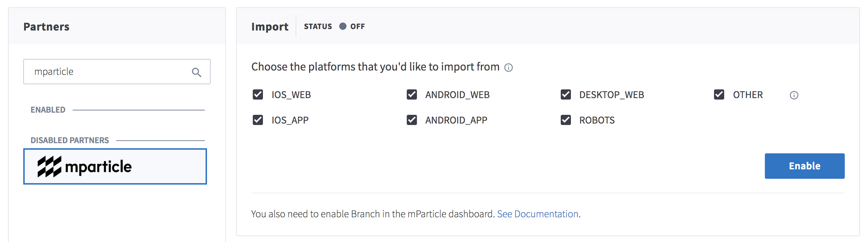Disable the IOS_APP checkbox
This screenshot has height=242, width=868.
coord(258,120)
